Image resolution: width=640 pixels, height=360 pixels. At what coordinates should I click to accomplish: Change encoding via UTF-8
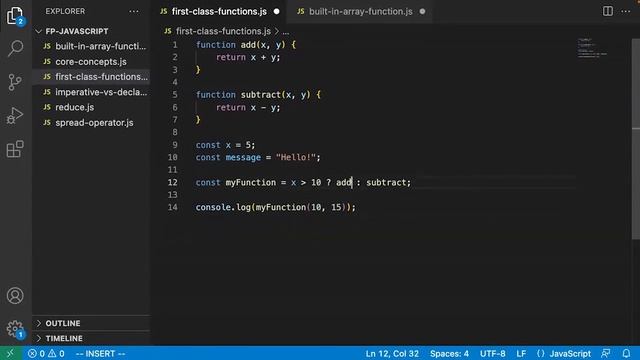coord(492,353)
